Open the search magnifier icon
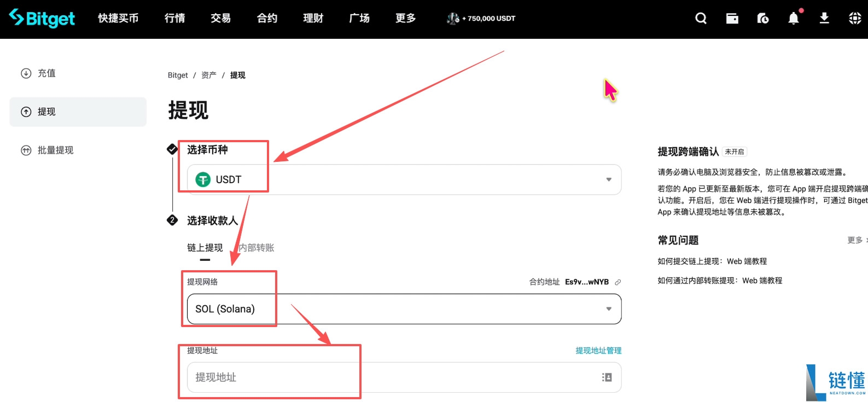 (x=701, y=19)
